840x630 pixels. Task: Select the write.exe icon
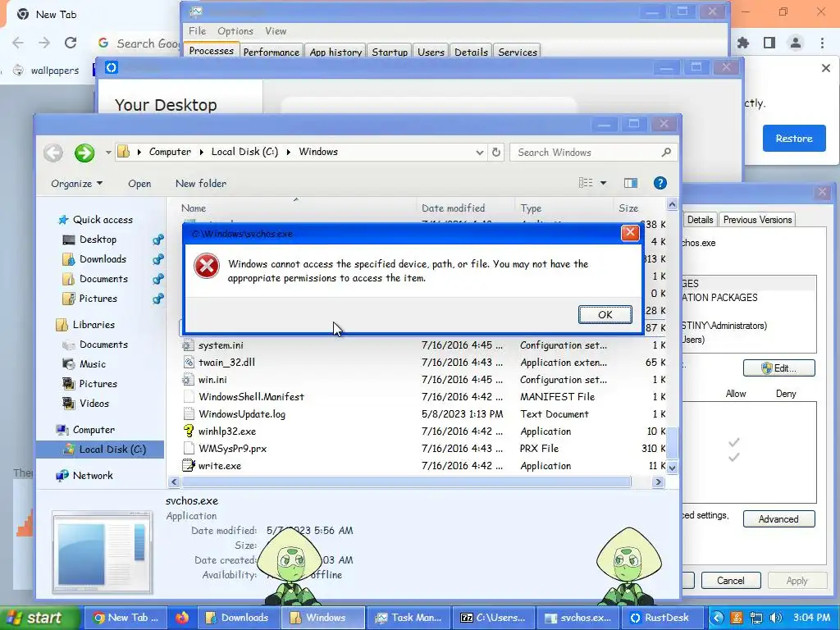tap(188, 466)
